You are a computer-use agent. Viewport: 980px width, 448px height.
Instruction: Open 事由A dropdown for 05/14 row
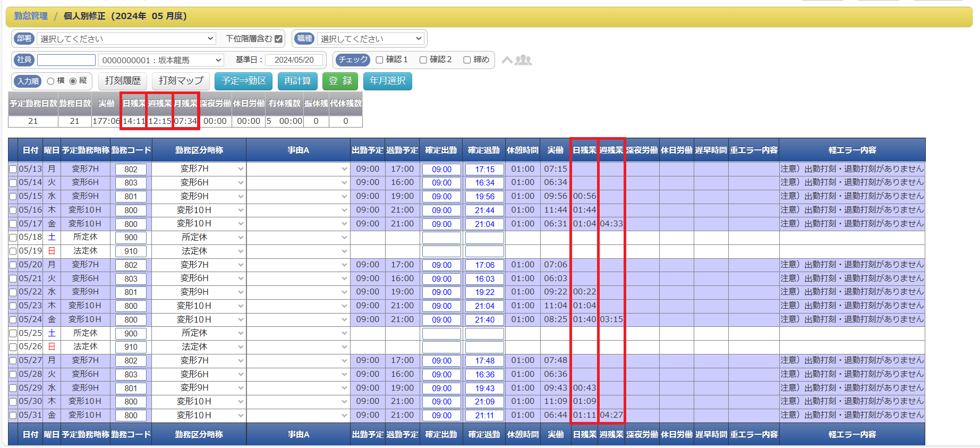pos(298,183)
